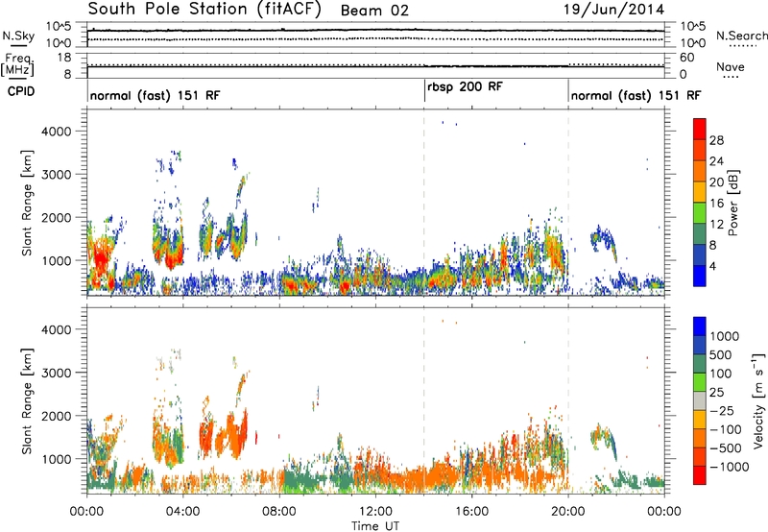Click the "04:00" time axis tick label
Screen dimensions: 768x532
point(182,512)
